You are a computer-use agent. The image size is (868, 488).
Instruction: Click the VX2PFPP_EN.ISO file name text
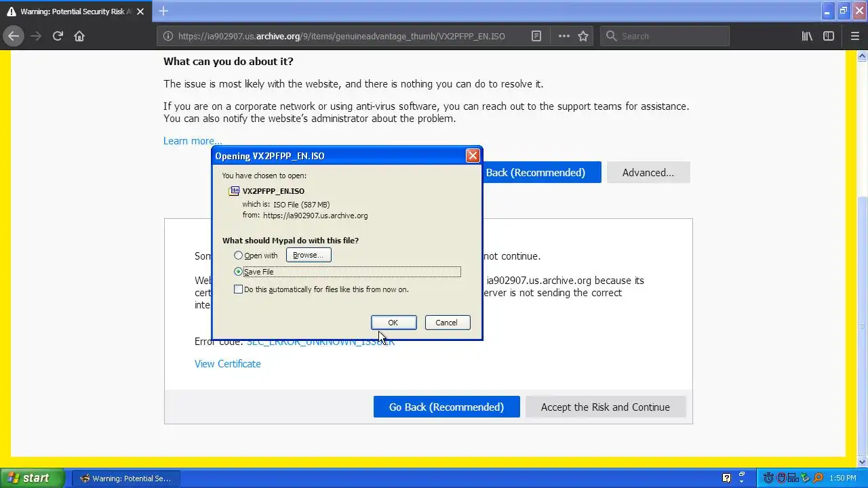[273, 191]
